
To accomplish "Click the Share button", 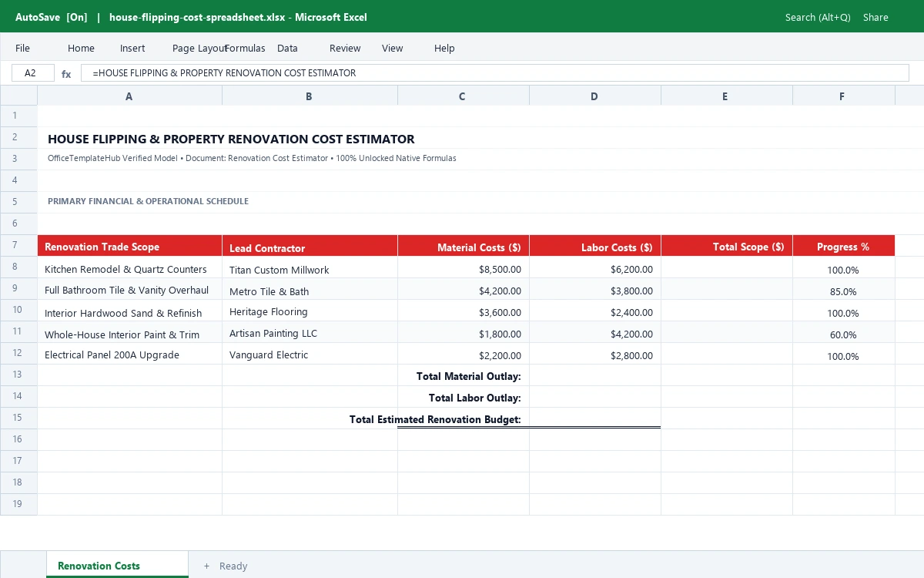I will [875, 17].
